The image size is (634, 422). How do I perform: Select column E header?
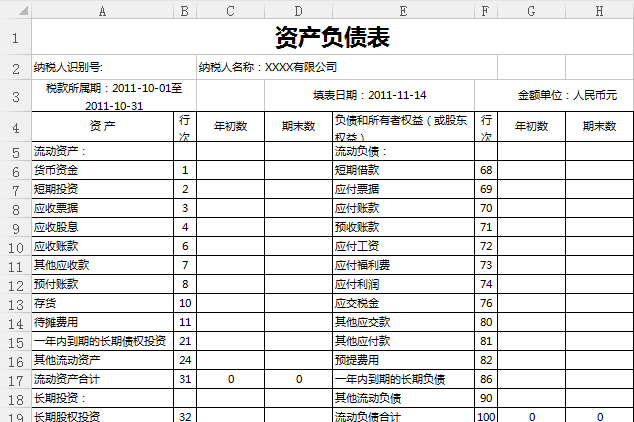402,10
